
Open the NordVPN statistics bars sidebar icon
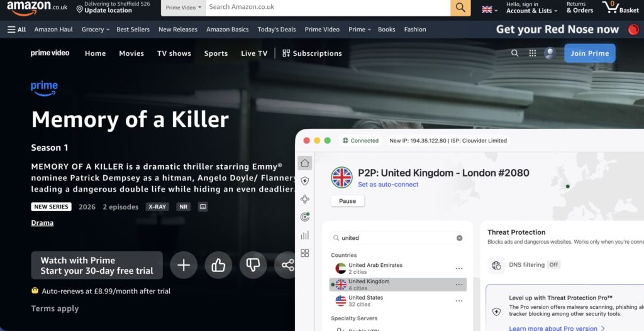305,236
